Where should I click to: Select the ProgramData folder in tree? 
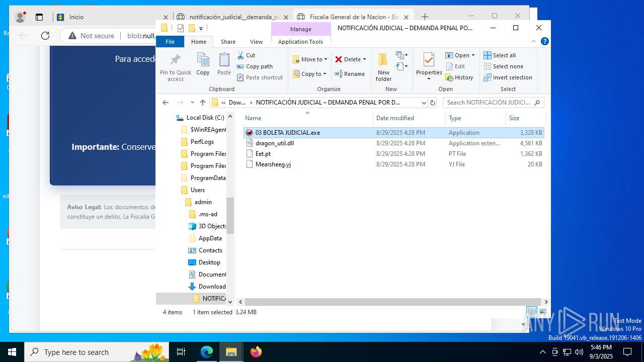click(x=203, y=178)
